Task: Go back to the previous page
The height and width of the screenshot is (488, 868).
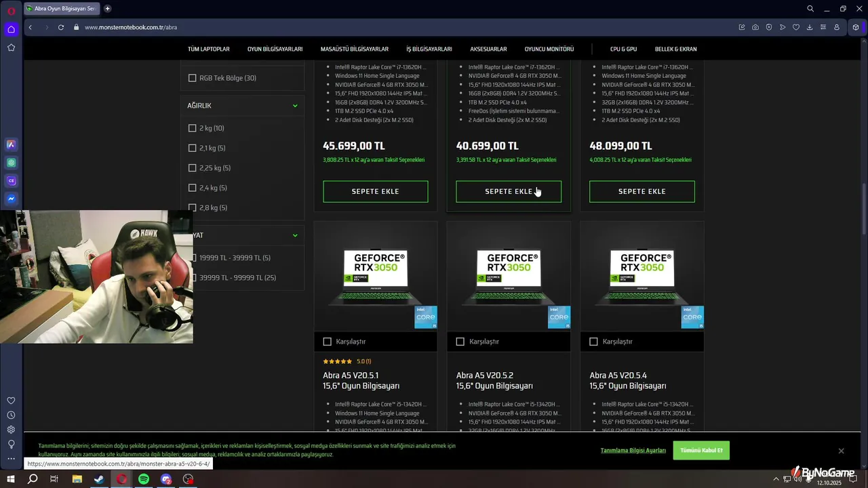Action: (x=30, y=27)
